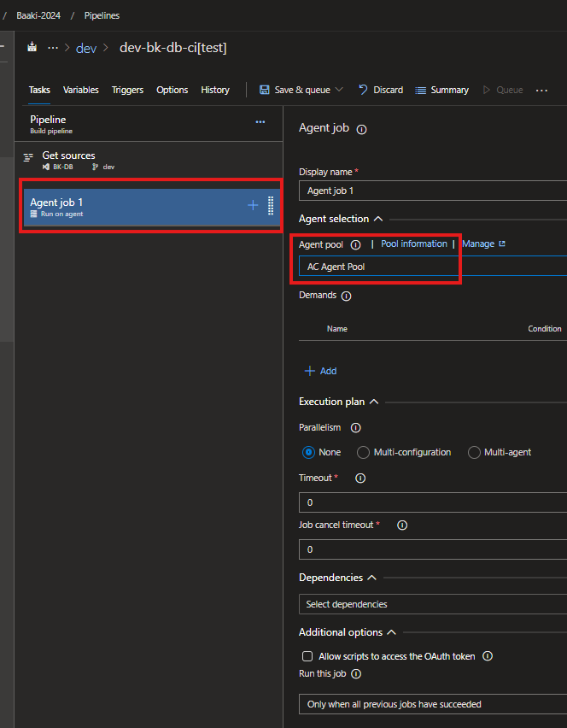Collapse the Dependencies section
Screen dimensions: 567x728
click(x=371, y=578)
